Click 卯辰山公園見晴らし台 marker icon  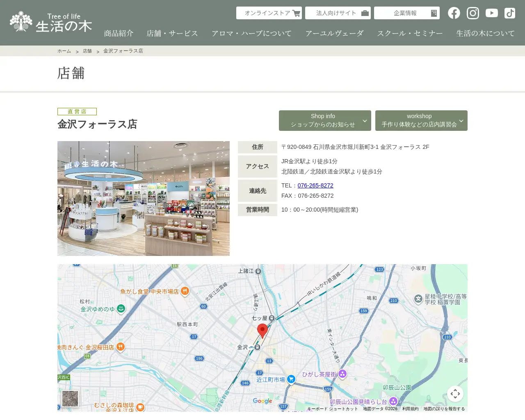[393, 401]
